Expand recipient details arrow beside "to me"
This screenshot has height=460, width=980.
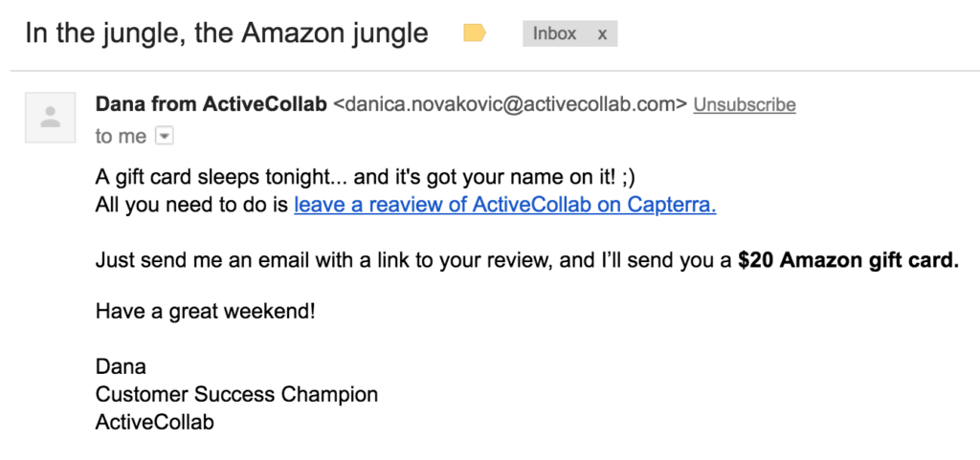coord(164,137)
